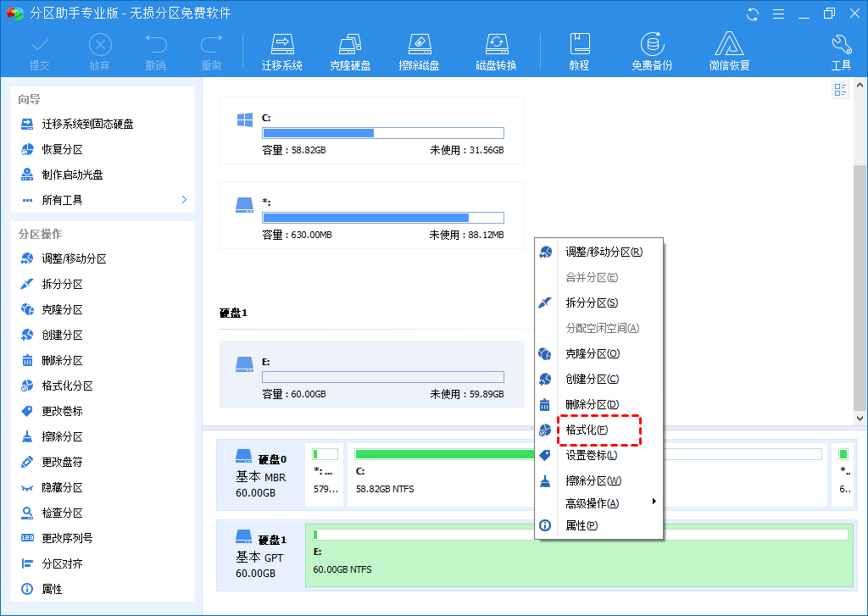
Task: Select the 迁移系统 (Migrate System) toolbar icon
Action: click(281, 48)
